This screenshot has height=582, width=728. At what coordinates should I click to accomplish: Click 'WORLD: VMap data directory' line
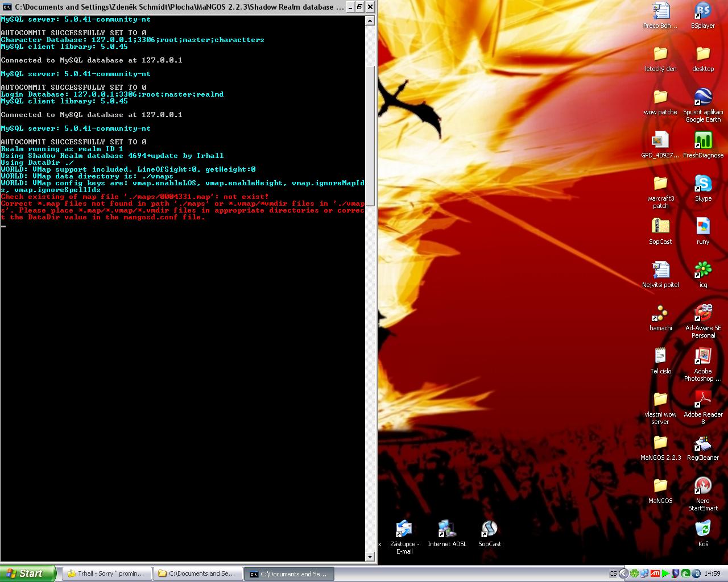click(87, 176)
